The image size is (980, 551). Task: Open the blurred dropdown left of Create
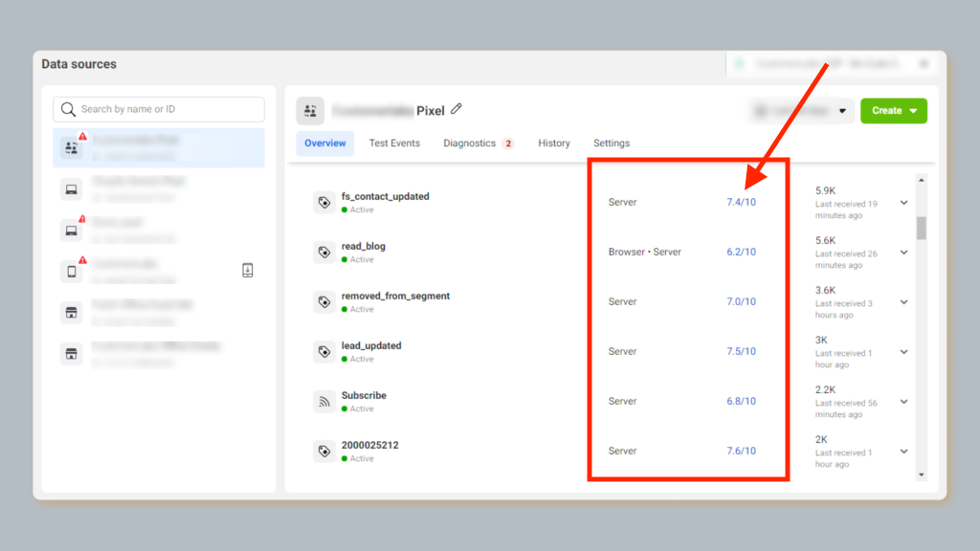tap(801, 111)
